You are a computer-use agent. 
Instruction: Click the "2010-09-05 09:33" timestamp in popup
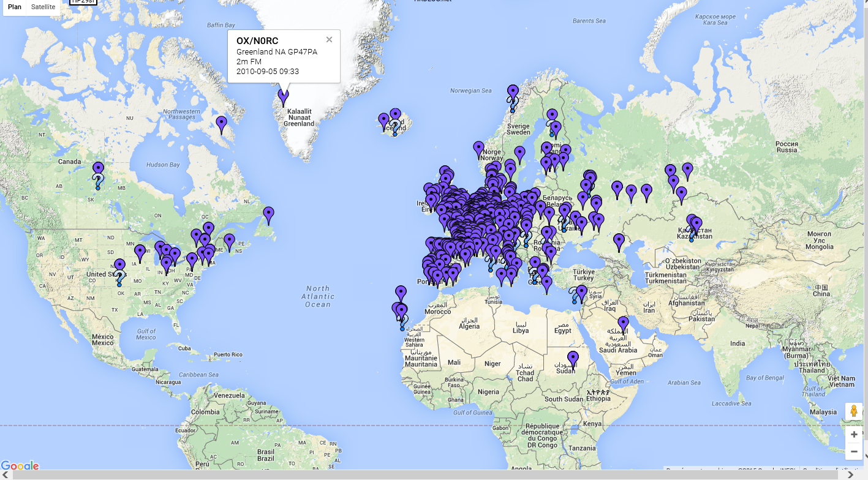point(268,71)
